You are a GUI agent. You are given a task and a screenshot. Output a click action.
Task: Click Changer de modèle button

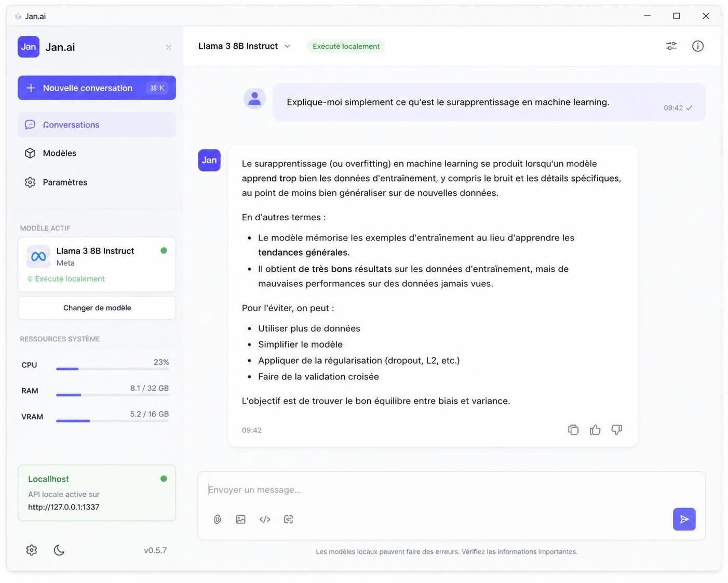[97, 308]
